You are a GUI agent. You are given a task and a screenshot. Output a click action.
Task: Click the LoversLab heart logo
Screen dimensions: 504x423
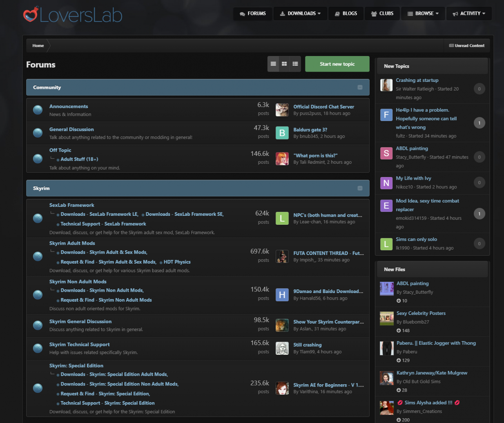(x=31, y=14)
